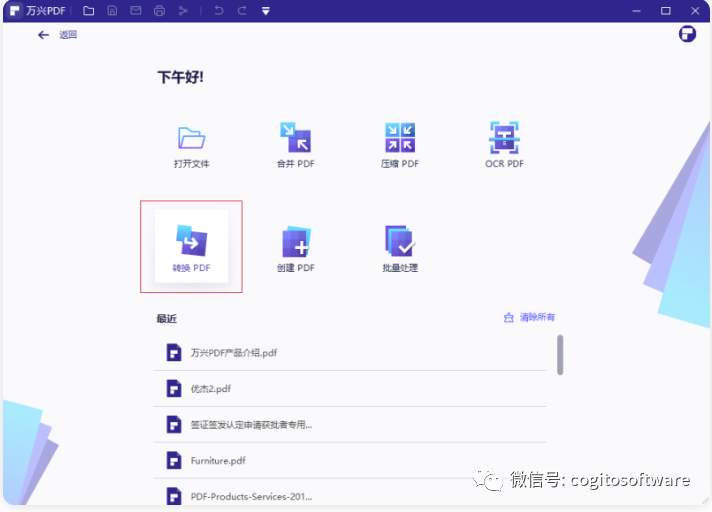Click the broom icon beside 清除所有
This screenshot has height=512, width=712.
pyautogui.click(x=509, y=317)
